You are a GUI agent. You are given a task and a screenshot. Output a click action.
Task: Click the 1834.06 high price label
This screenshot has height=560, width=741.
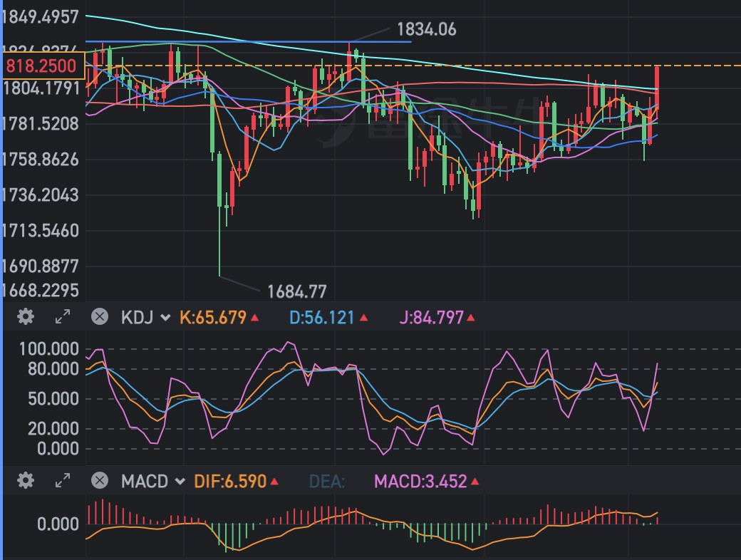coord(427,29)
